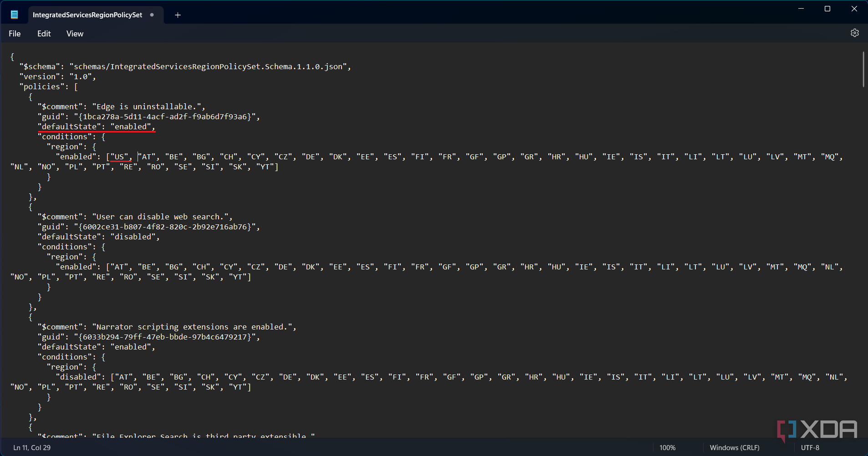Open the File menu
Screen dimensions: 868x456
[15, 34]
